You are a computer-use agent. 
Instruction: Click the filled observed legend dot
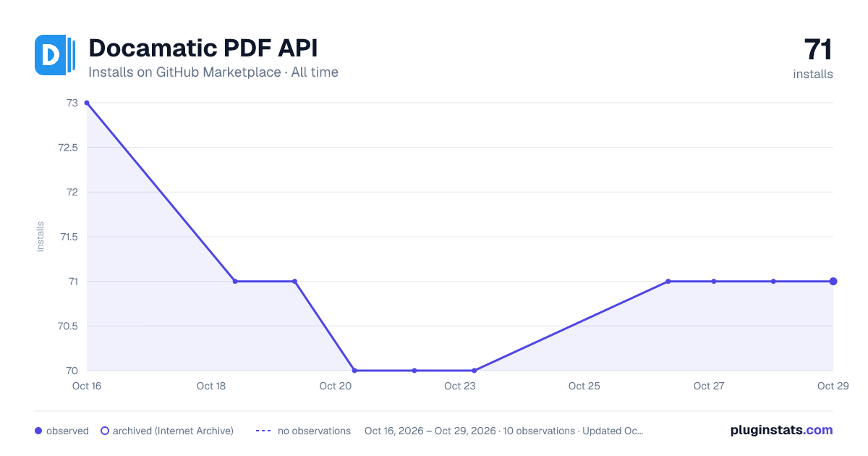(38, 431)
